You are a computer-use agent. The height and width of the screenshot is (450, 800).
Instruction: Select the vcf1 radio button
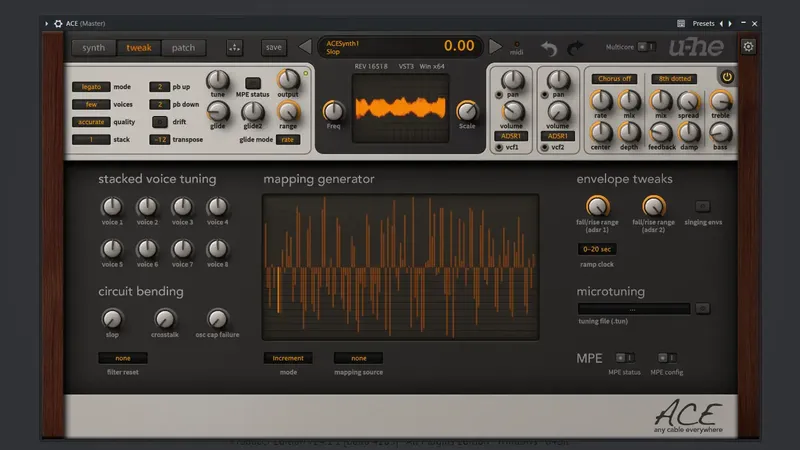499,147
